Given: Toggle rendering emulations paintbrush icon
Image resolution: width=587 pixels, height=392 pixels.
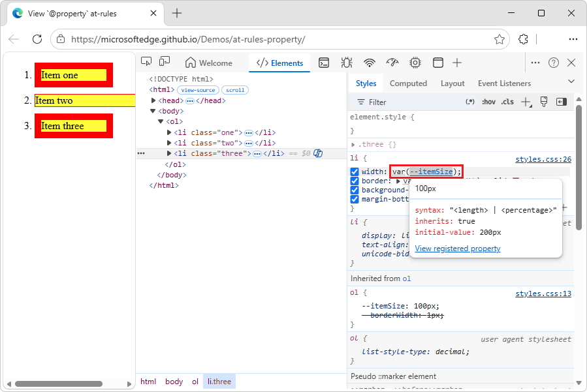Looking at the screenshot, I should pos(544,102).
